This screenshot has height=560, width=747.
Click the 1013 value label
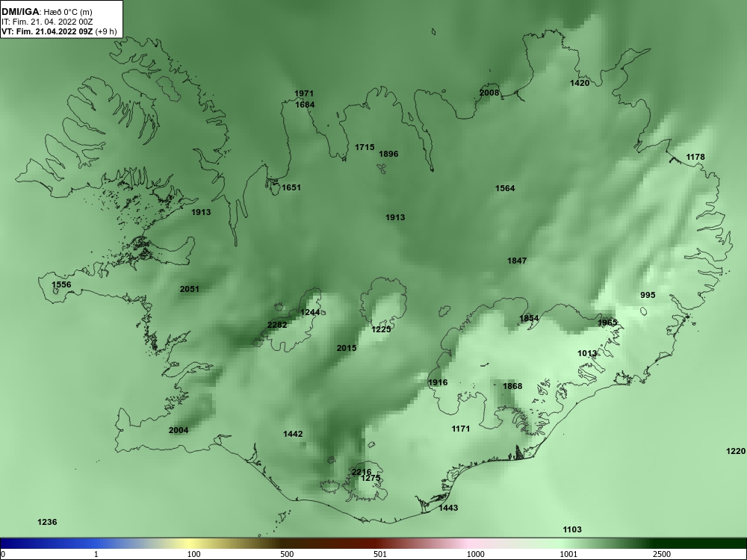pos(587,354)
